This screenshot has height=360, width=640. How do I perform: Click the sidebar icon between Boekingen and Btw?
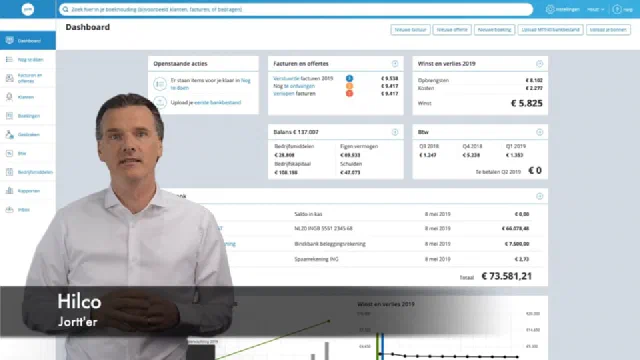9,134
